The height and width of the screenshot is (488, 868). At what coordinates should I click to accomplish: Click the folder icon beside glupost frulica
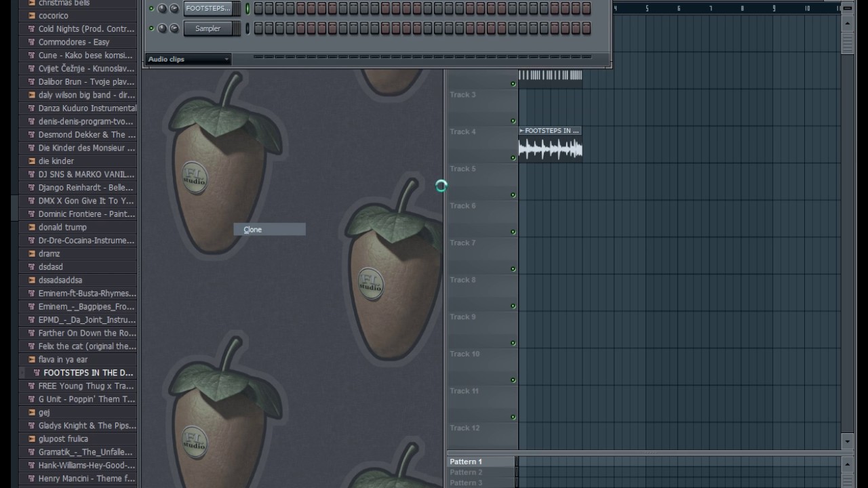31,439
